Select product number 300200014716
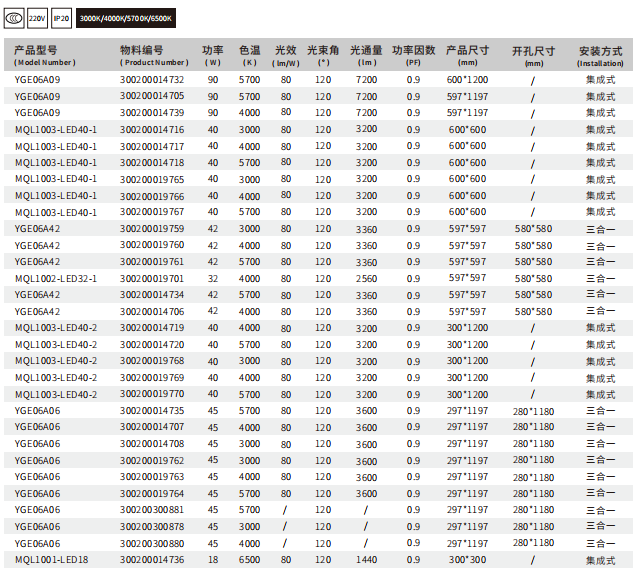 [152, 130]
